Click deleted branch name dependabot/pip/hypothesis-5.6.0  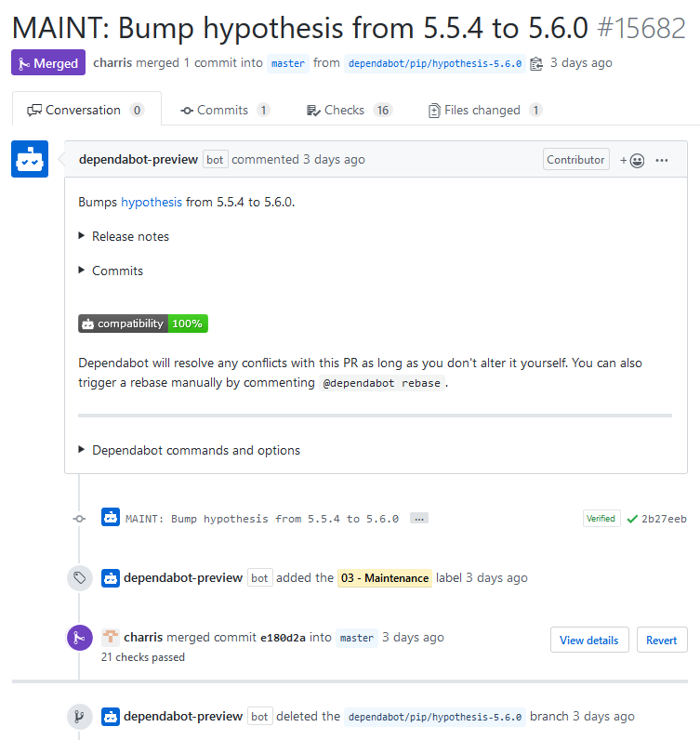coord(435,717)
